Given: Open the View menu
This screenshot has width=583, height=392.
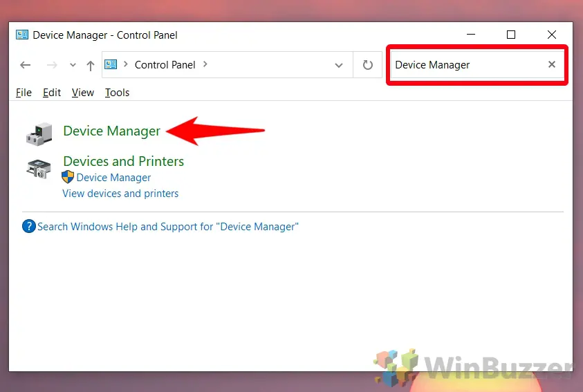Looking at the screenshot, I should pos(82,92).
